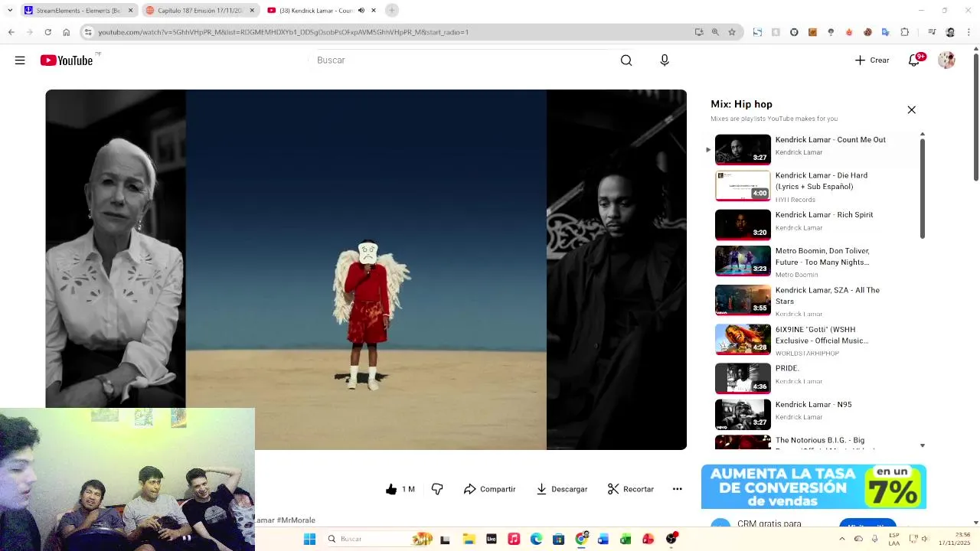
Task: Open the Kendrick Lamar channel under Count Me Out
Action: [x=799, y=152]
